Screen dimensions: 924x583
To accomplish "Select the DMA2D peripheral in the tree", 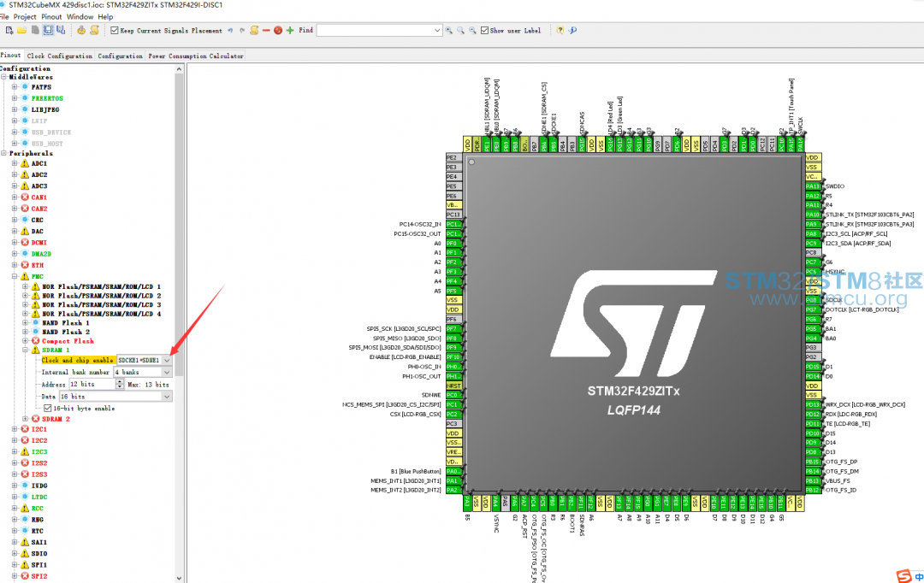I will pyautogui.click(x=41, y=254).
